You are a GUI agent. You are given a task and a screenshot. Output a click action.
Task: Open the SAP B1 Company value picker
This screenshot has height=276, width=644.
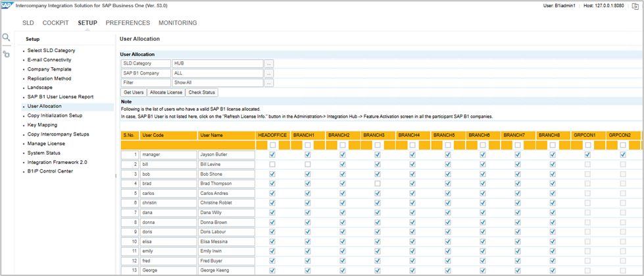point(268,73)
